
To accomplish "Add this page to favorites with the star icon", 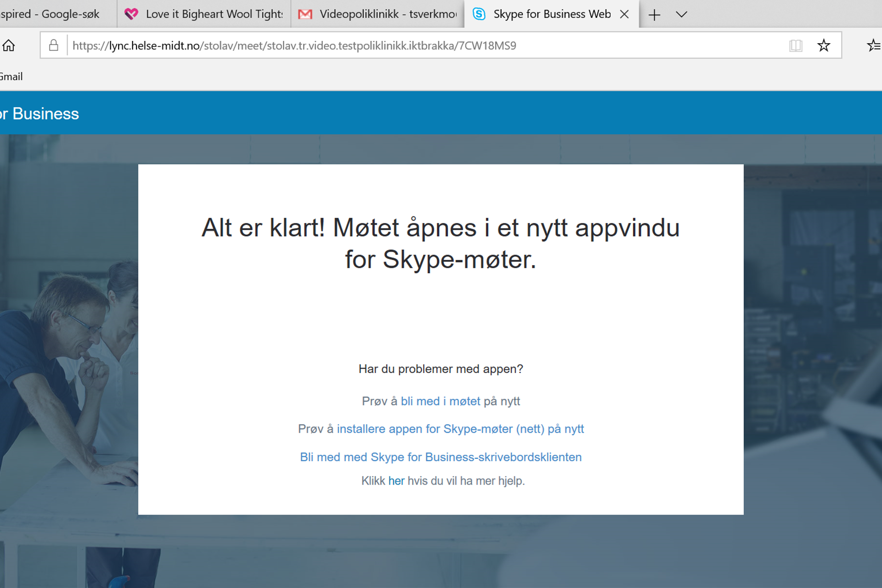I will click(x=824, y=45).
